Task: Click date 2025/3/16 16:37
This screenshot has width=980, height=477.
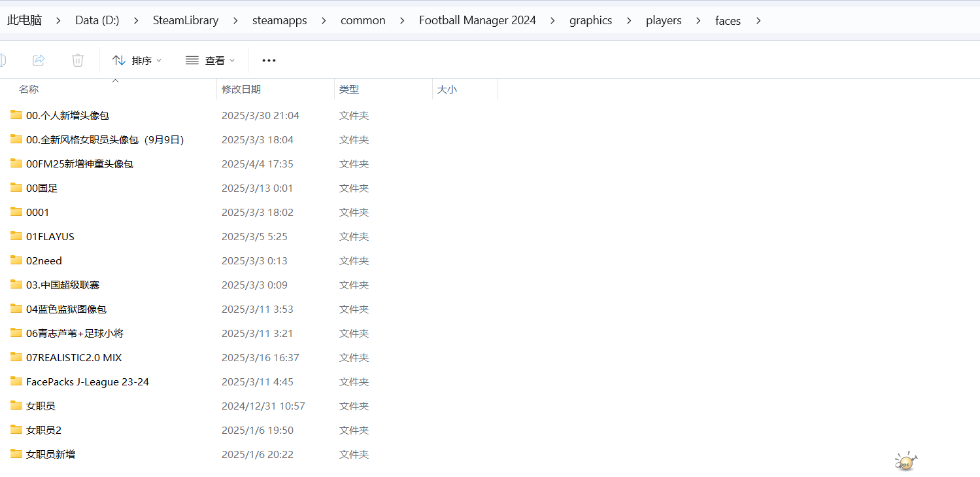Action: (260, 357)
